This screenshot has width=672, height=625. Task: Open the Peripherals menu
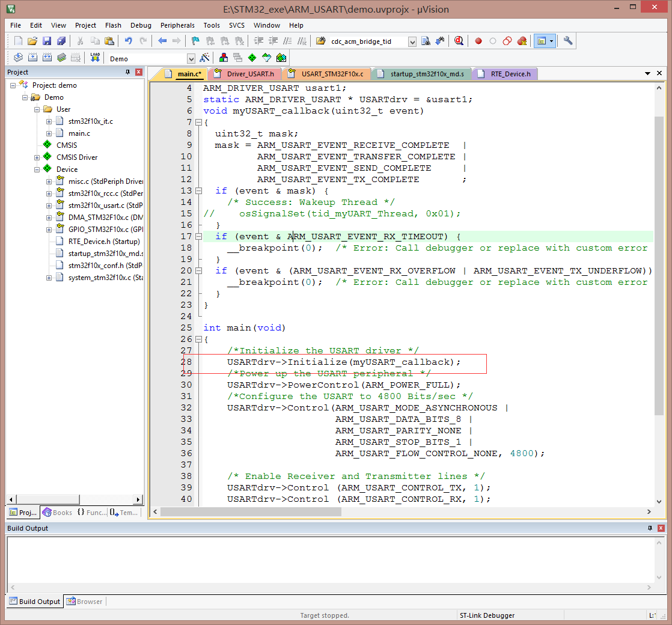[177, 25]
